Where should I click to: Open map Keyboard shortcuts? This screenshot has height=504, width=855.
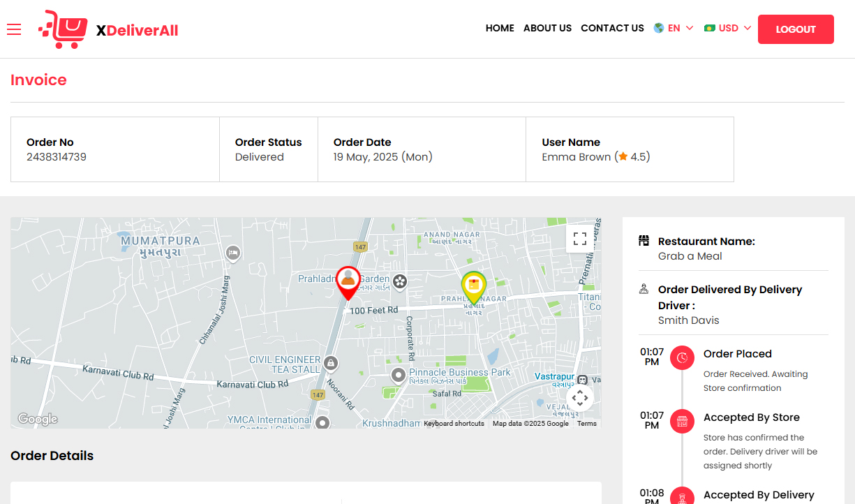click(x=454, y=424)
